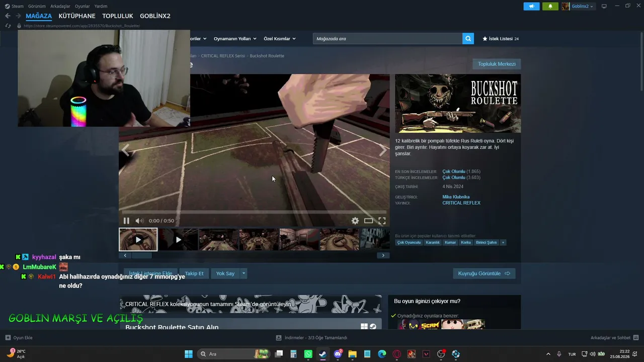Image resolution: width=644 pixels, height=362 pixels.
Task: Open the Topluluk Merkezi button
Action: click(497, 64)
